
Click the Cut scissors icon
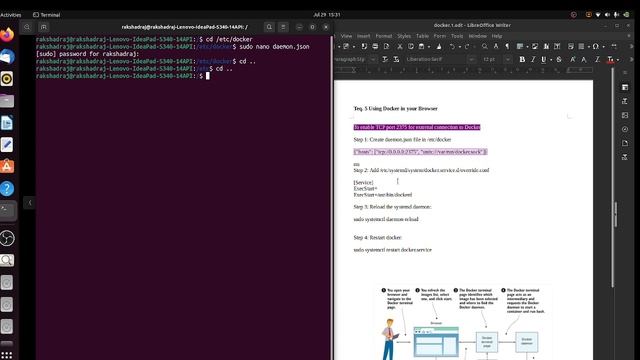tap(400, 47)
